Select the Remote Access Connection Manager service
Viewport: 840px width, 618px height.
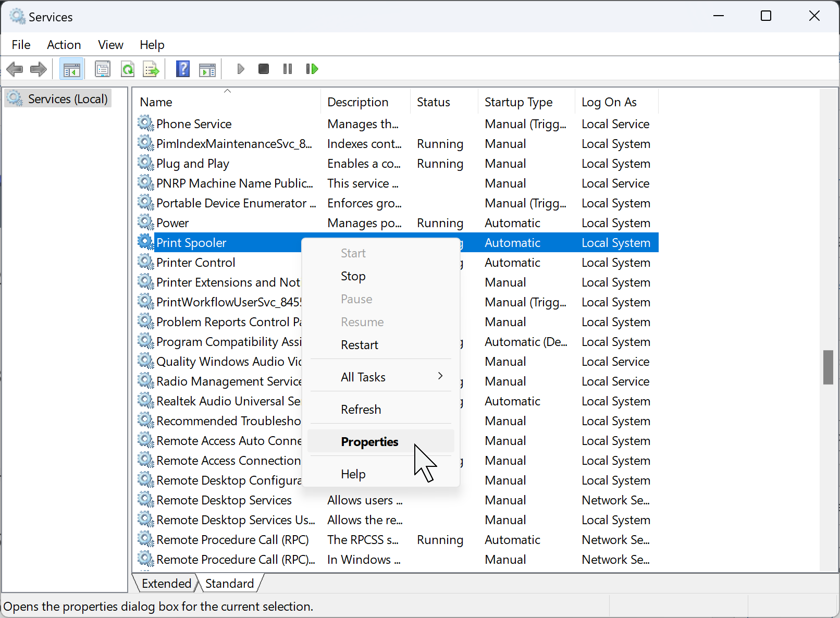(x=219, y=460)
